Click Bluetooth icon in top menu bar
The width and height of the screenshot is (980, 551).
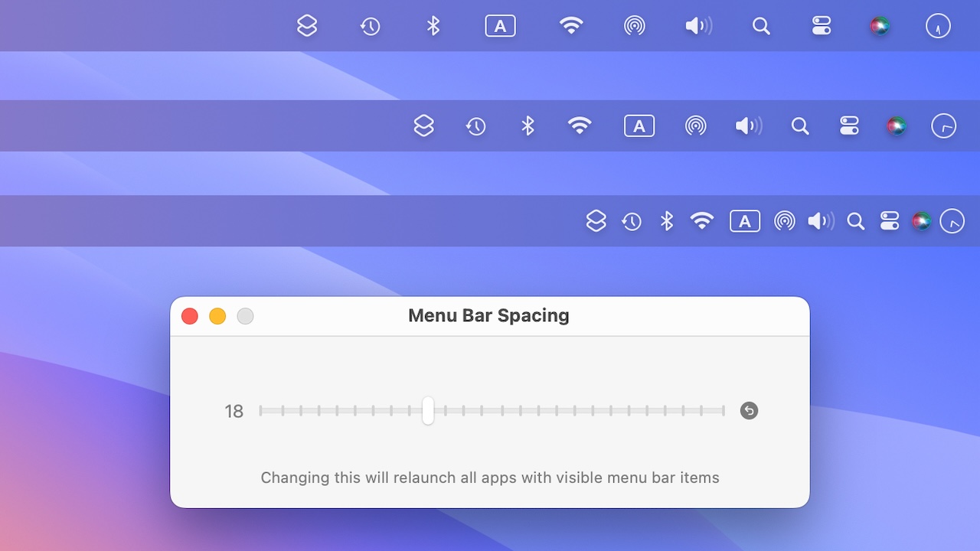click(x=433, y=26)
